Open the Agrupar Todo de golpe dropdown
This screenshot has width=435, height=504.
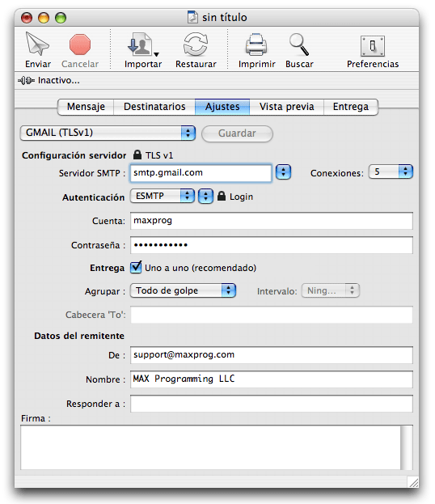point(183,290)
